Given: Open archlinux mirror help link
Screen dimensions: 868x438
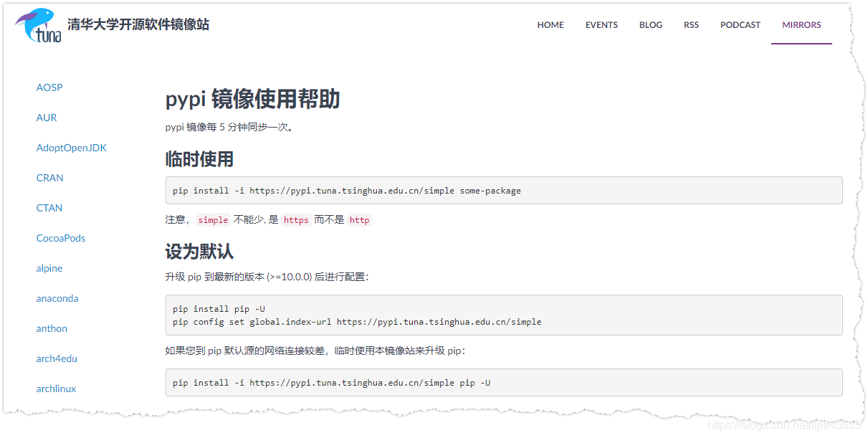Looking at the screenshot, I should [56, 389].
